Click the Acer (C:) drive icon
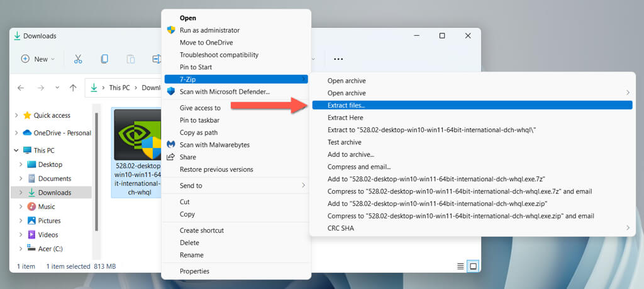Screen dimensions: 644x289 tap(31, 248)
